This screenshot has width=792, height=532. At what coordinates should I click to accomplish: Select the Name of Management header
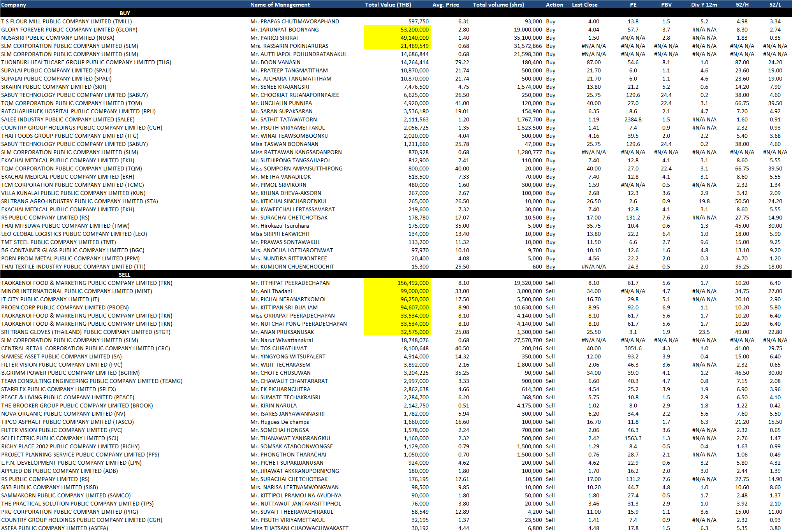280,5
